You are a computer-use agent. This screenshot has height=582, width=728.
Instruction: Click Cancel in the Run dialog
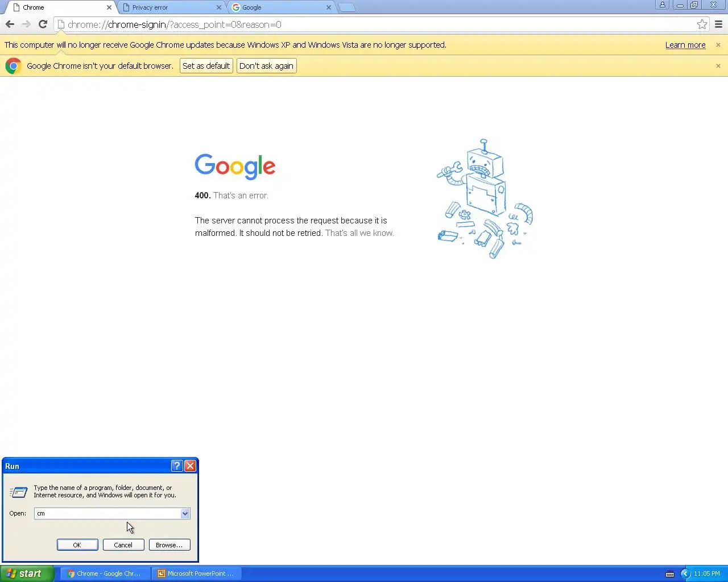[x=123, y=544]
